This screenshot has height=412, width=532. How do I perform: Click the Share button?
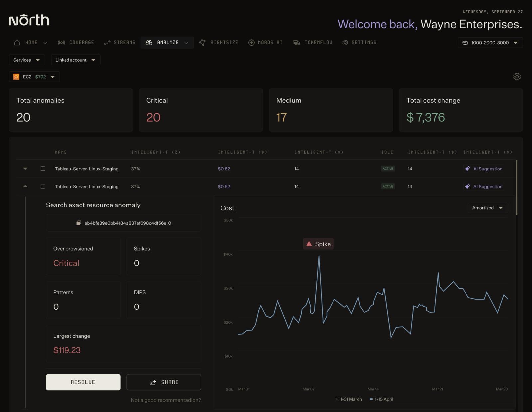[164, 382]
